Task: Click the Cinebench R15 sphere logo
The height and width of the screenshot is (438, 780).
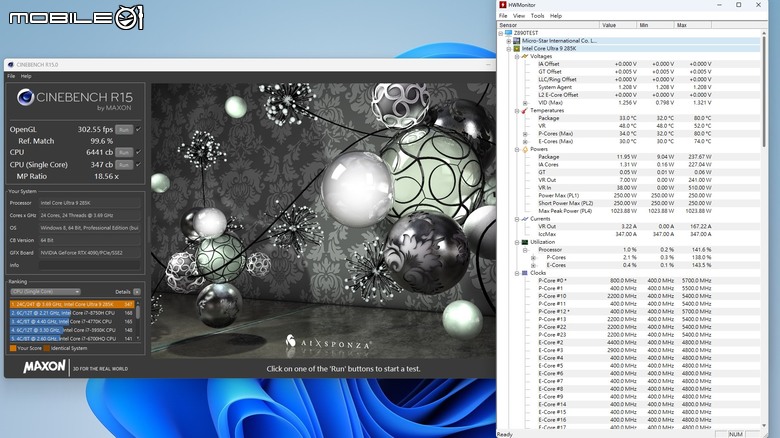Action: tap(25, 97)
